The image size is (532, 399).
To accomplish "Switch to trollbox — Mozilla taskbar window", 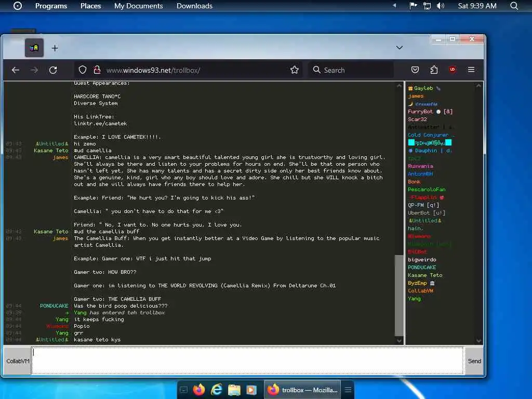I will click(302, 390).
